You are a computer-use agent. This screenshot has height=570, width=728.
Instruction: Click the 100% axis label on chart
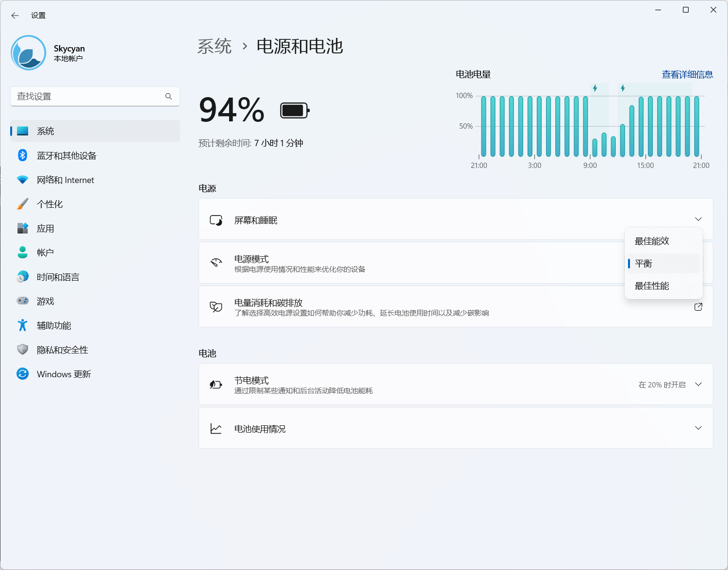464,96
